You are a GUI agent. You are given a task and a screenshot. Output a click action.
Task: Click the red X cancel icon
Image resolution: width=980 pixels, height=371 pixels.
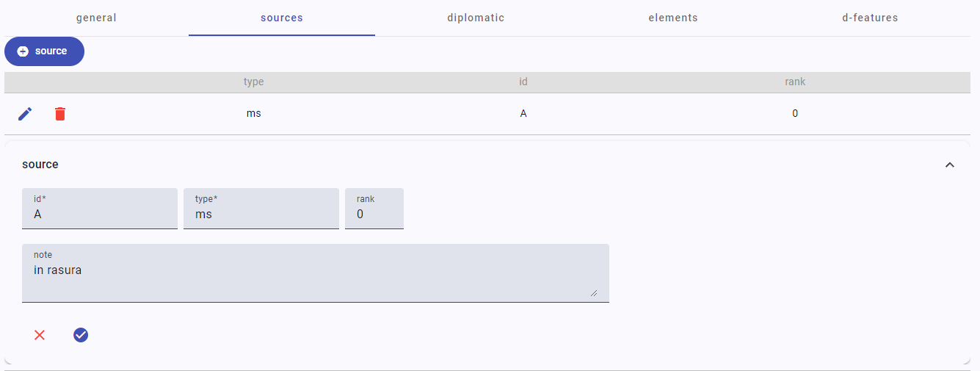pyautogui.click(x=40, y=335)
